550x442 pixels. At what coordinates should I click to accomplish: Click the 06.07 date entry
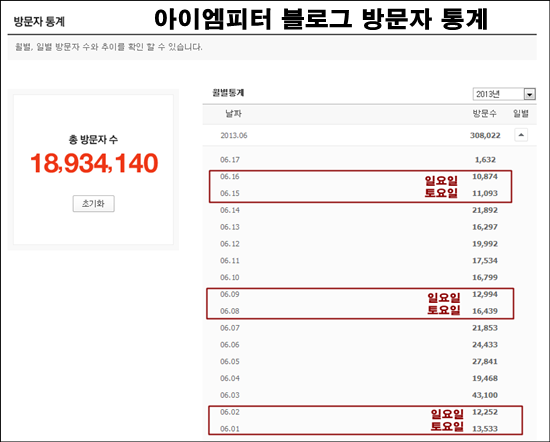[x=230, y=328]
